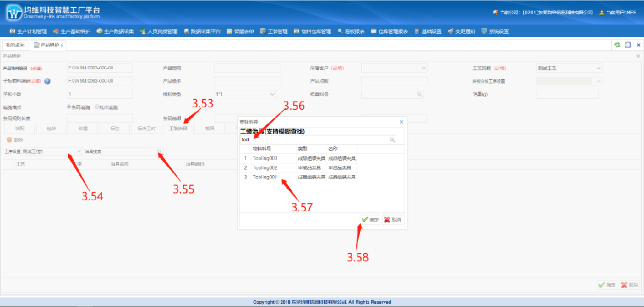Expand the 工序设置 dropdown showing 测试工位1
This screenshot has width=644, height=307.
click(79, 151)
